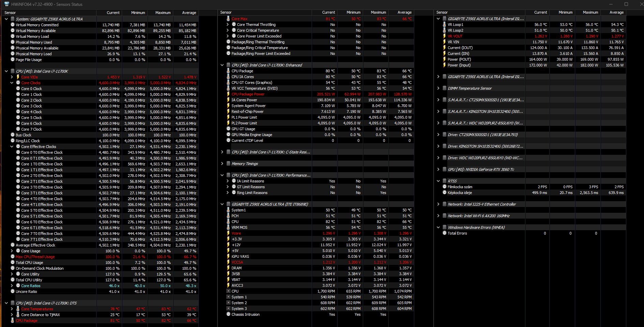Click the lightning icon beside VR VOUT

click(x=444, y=36)
